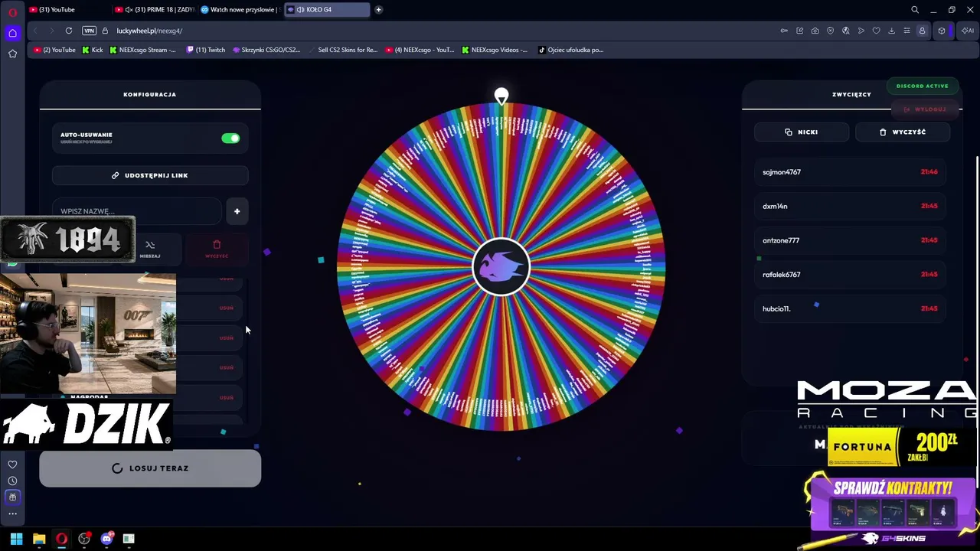980x551 pixels.
Task: Click the Losuj teraz button
Action: [x=150, y=468]
